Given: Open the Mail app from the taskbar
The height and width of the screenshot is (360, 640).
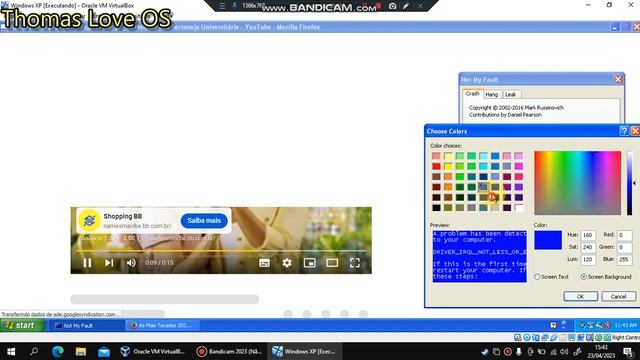Looking at the screenshot, I should (104, 351).
